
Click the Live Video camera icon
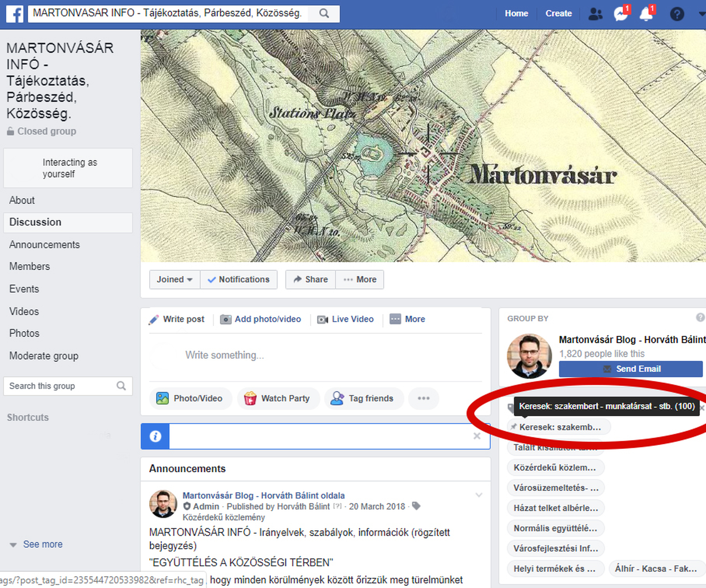click(x=323, y=319)
